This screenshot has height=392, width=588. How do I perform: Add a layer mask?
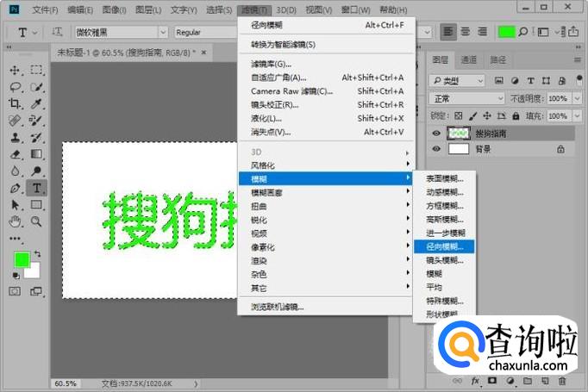point(492,381)
